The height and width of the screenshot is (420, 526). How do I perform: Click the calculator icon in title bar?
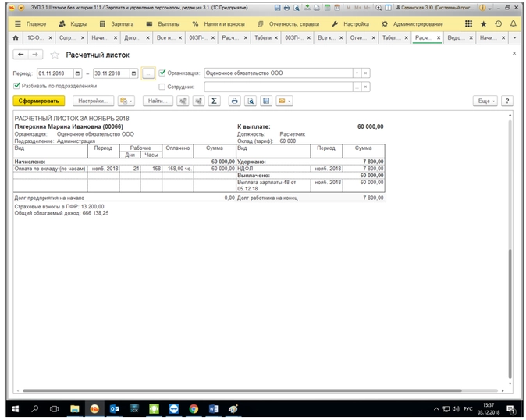pyautogui.click(x=328, y=8)
